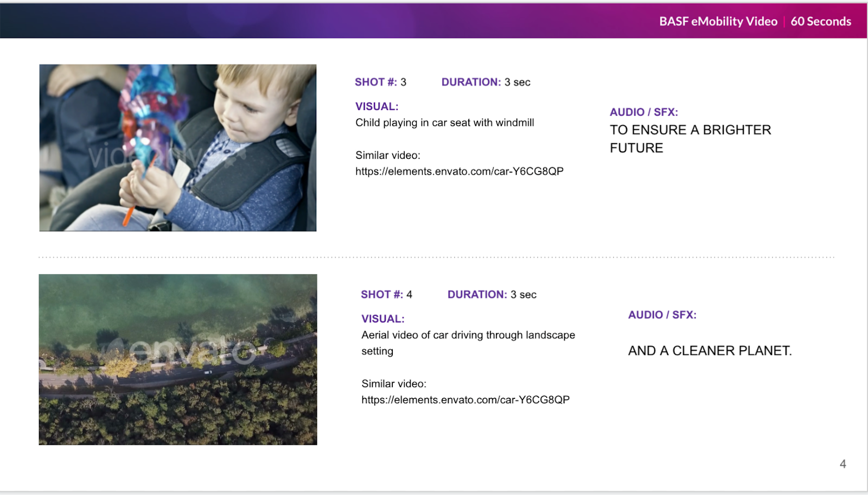
Task: Click the child in car seat image
Action: click(177, 148)
